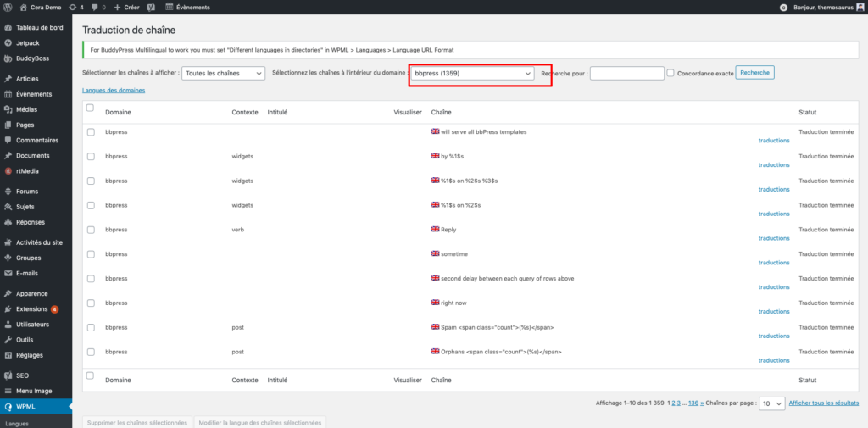The width and height of the screenshot is (868, 428).
Task: Click the Commentaires sidebar icon
Action: pyautogui.click(x=8, y=140)
